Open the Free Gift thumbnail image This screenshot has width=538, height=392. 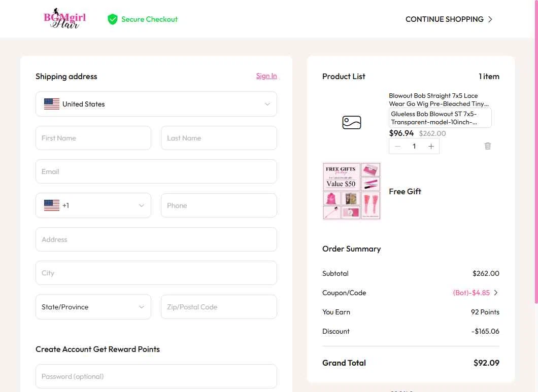(351, 191)
